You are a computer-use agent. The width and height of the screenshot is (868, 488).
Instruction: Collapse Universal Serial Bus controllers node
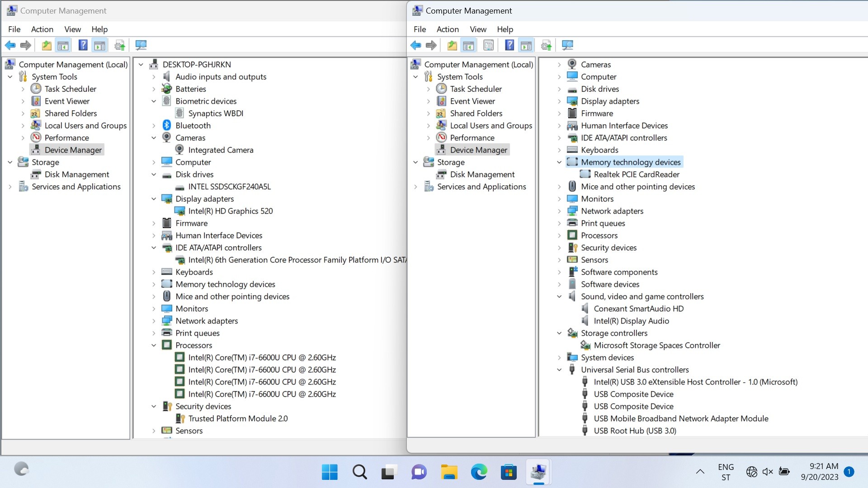(559, 370)
